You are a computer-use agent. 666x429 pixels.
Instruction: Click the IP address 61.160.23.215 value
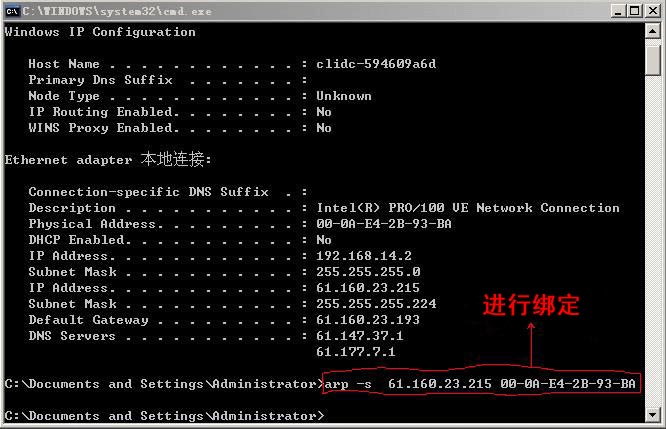[368, 288]
